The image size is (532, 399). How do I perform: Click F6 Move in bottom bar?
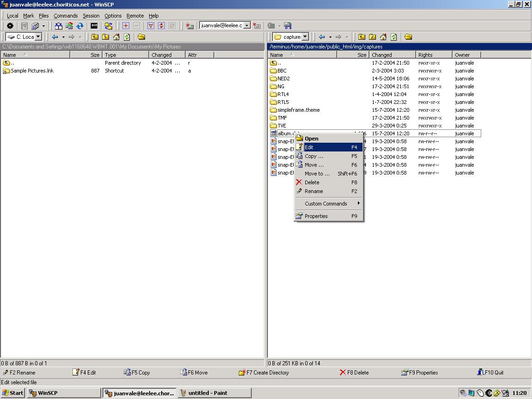tap(194, 373)
